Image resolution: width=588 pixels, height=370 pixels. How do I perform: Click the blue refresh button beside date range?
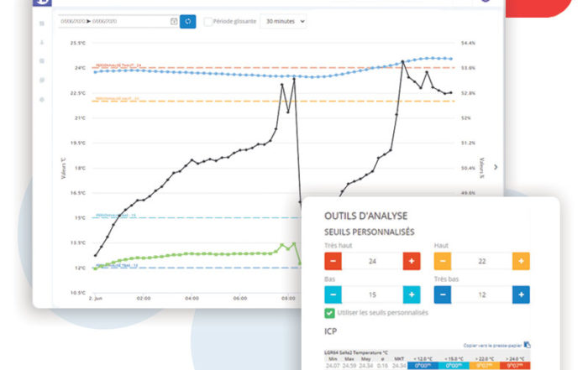tap(188, 21)
